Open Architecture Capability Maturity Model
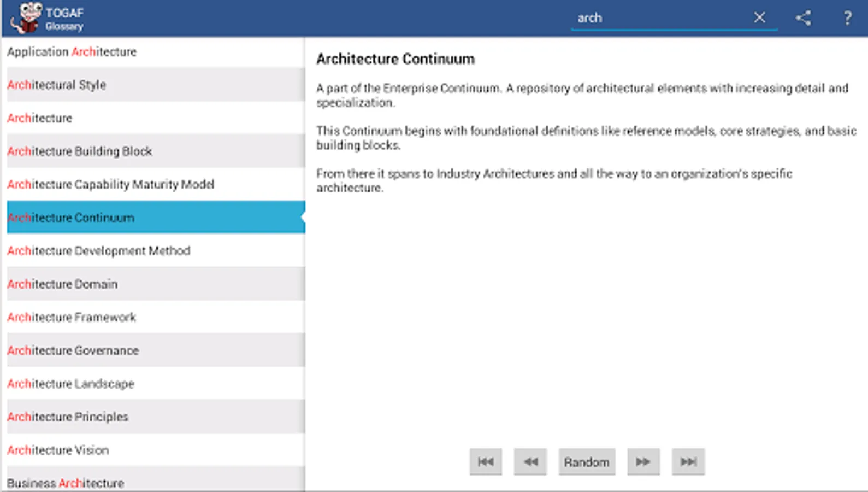This screenshot has width=868, height=492. (156, 184)
